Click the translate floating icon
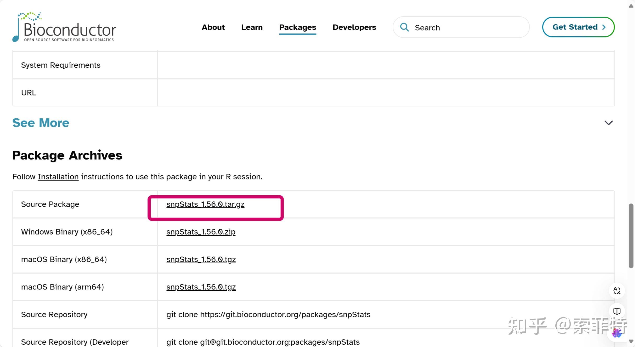The width and height of the screenshot is (644, 352). (617, 291)
